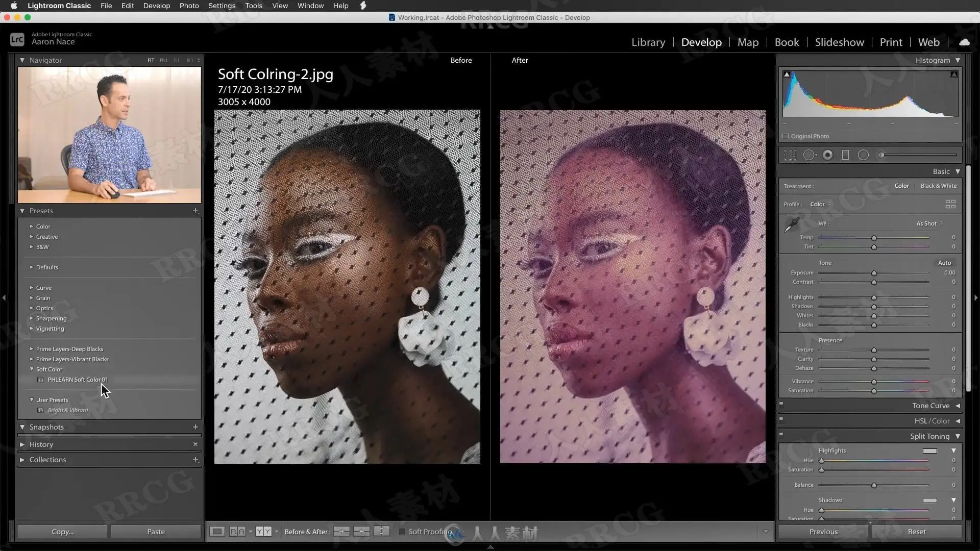This screenshot has height=551, width=980.
Task: Switch to Loupe view in toolbar
Action: (217, 532)
